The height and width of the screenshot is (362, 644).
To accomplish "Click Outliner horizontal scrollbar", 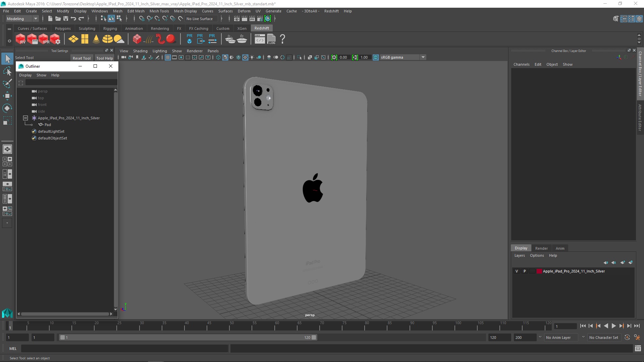I will click(65, 314).
